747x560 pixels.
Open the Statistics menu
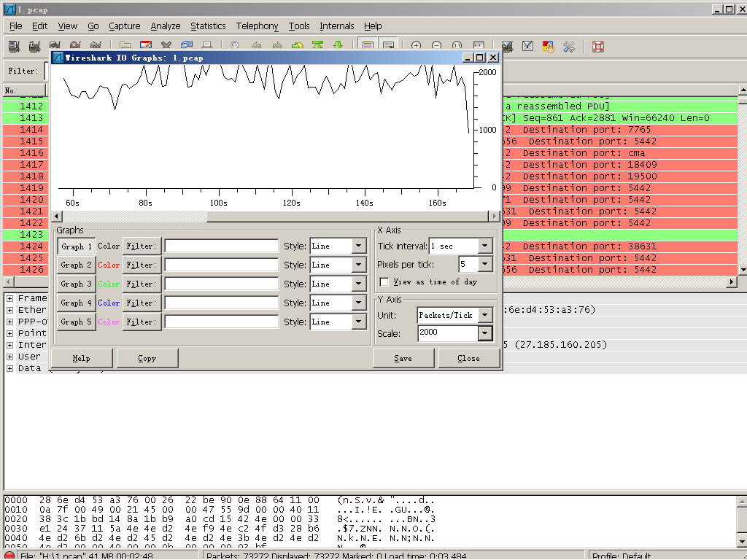tap(208, 26)
